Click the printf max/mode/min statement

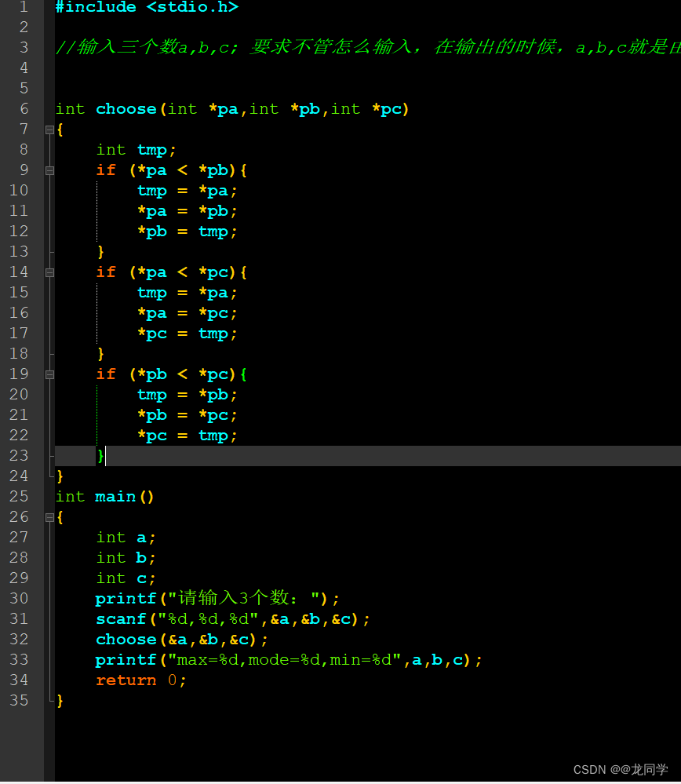289,661
